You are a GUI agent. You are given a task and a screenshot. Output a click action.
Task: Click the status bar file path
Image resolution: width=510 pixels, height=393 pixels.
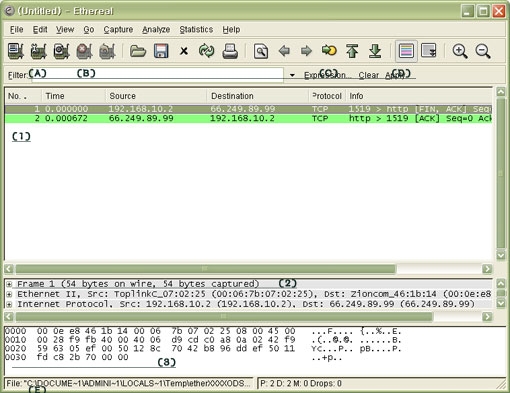pos(128,384)
